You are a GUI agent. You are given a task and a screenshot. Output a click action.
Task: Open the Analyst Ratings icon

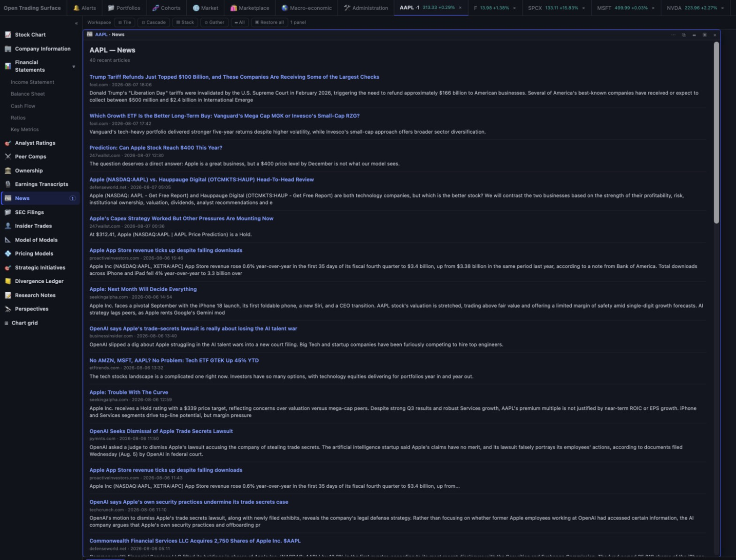coord(8,143)
